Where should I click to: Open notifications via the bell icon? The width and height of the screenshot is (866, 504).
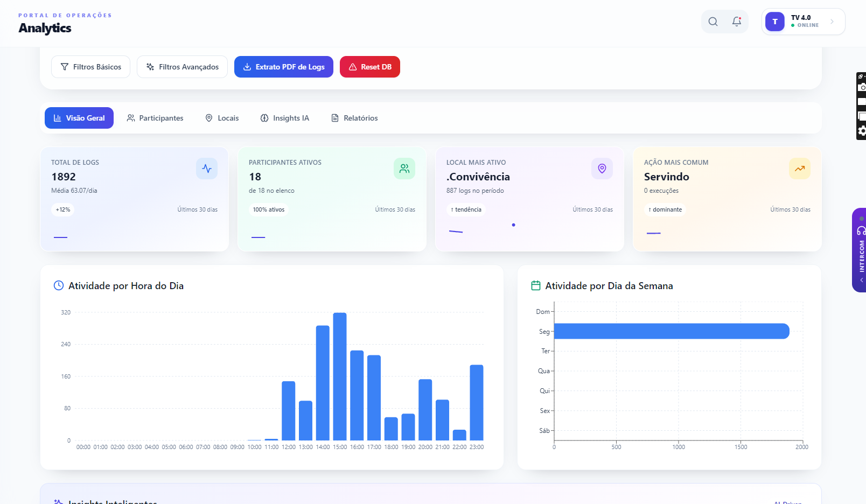(x=737, y=22)
